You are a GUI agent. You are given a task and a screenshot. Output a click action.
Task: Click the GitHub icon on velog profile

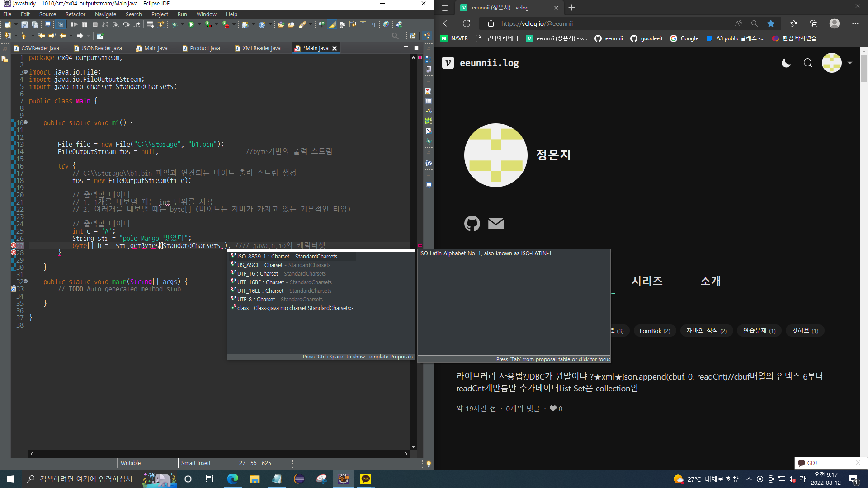(x=472, y=223)
